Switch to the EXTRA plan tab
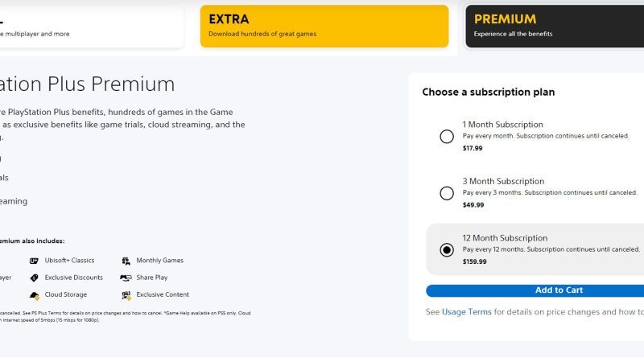 point(324,27)
